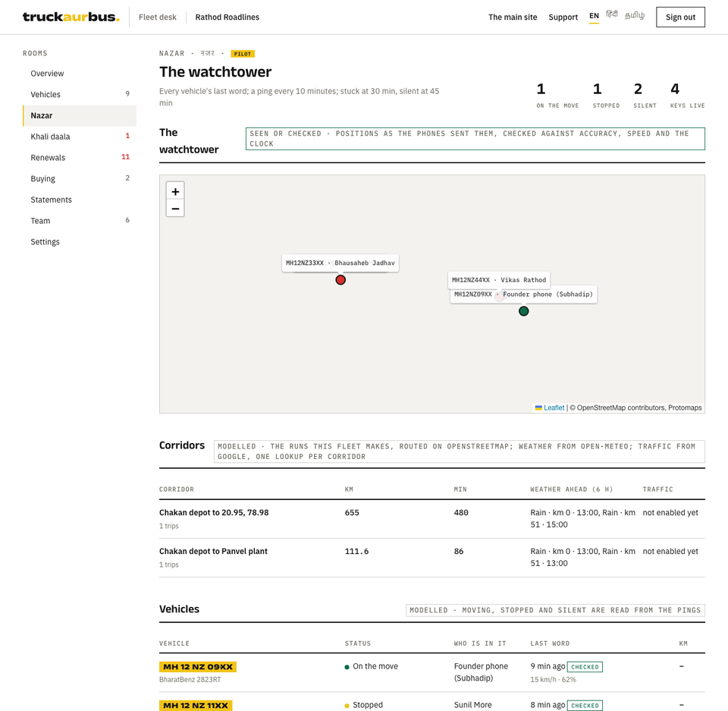
Task: Open the Vehicles room in sidebar
Action: [80, 94]
